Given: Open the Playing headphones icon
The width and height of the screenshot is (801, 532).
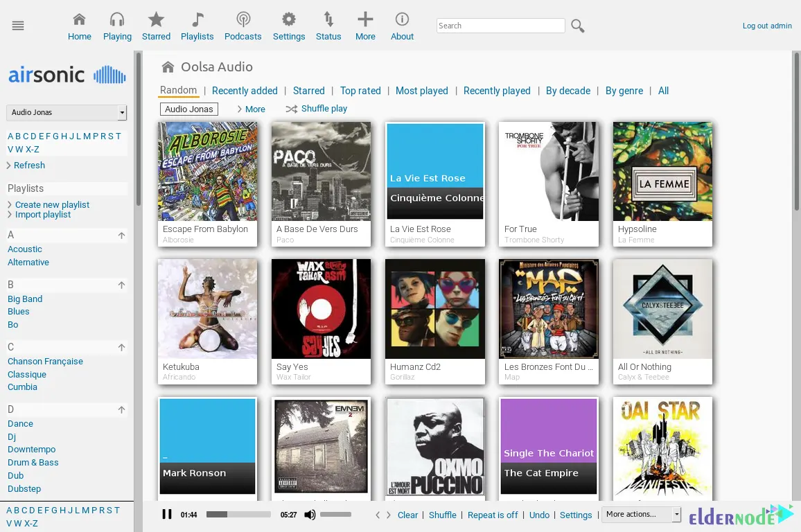Looking at the screenshot, I should coord(117,19).
